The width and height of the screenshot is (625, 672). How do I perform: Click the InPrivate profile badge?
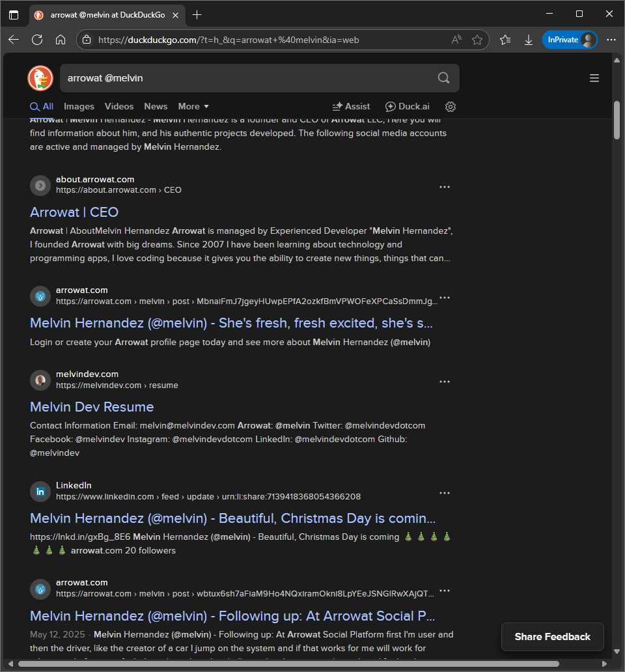point(570,40)
